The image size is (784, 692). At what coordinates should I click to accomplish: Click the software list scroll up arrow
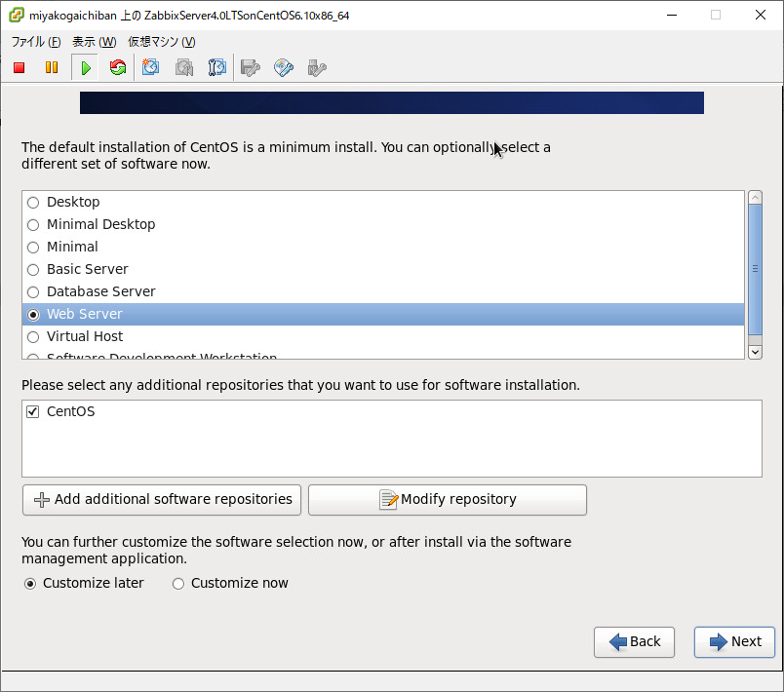[x=755, y=197]
